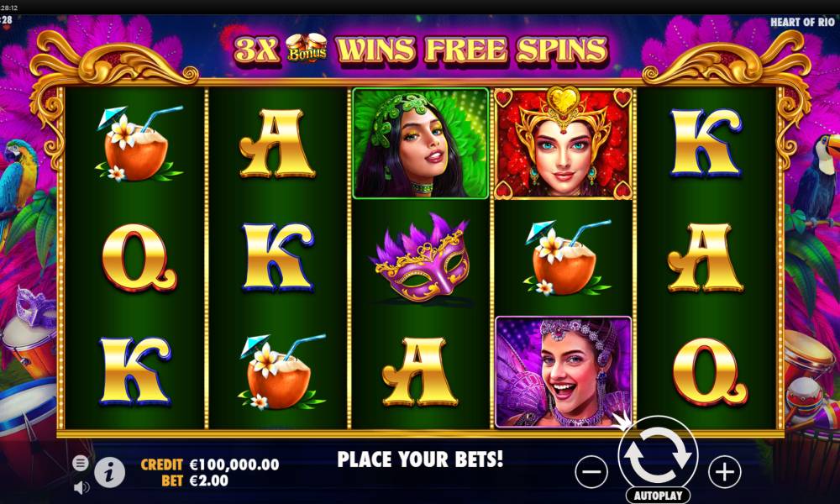The width and height of the screenshot is (840, 504).
Task: Click the coconut drink on fourth reel
Action: 567,258
